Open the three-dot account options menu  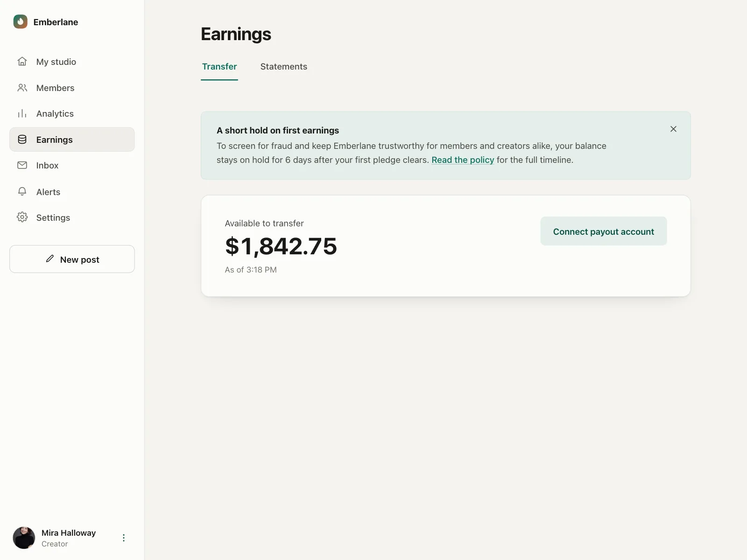pos(124,538)
